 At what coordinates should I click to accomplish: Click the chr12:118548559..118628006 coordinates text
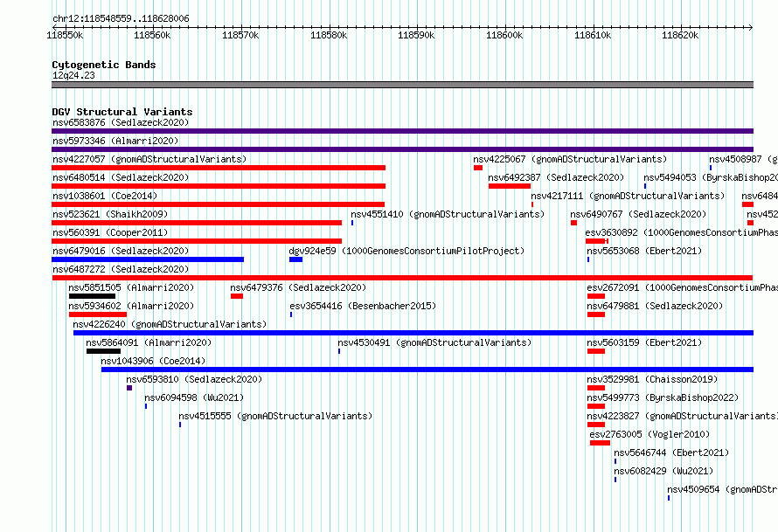click(x=121, y=19)
